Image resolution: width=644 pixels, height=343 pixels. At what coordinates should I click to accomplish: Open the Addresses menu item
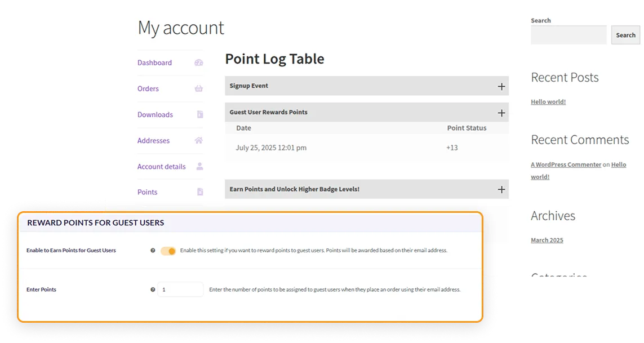pyautogui.click(x=153, y=140)
